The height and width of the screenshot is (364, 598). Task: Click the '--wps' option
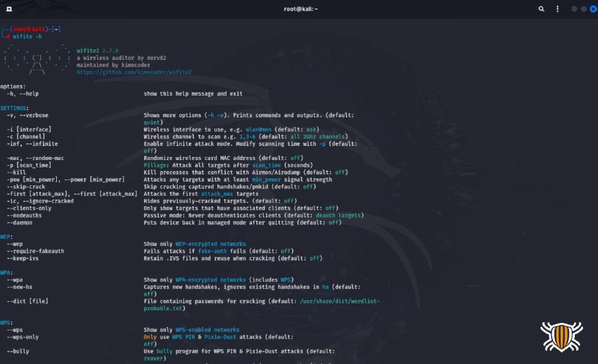click(15, 330)
